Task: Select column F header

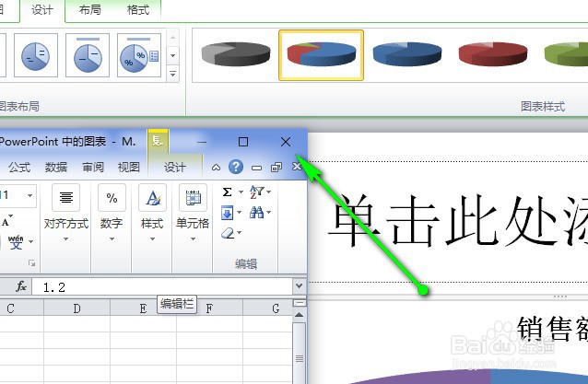Action: point(209,308)
